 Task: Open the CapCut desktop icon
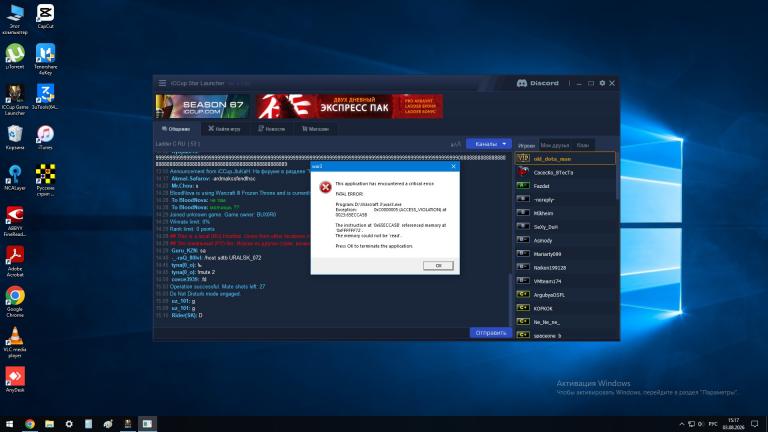tap(45, 16)
